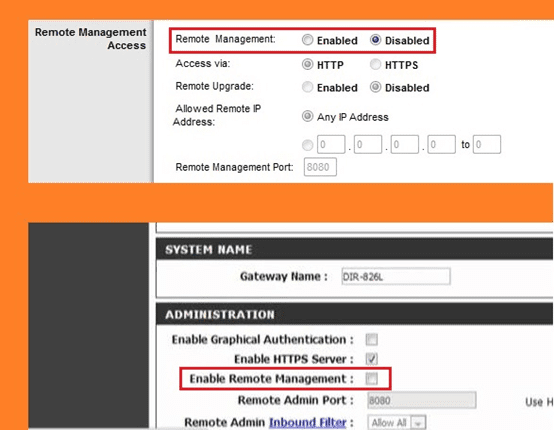Select Enabled for Remote Management
554x430 pixels.
point(307,40)
